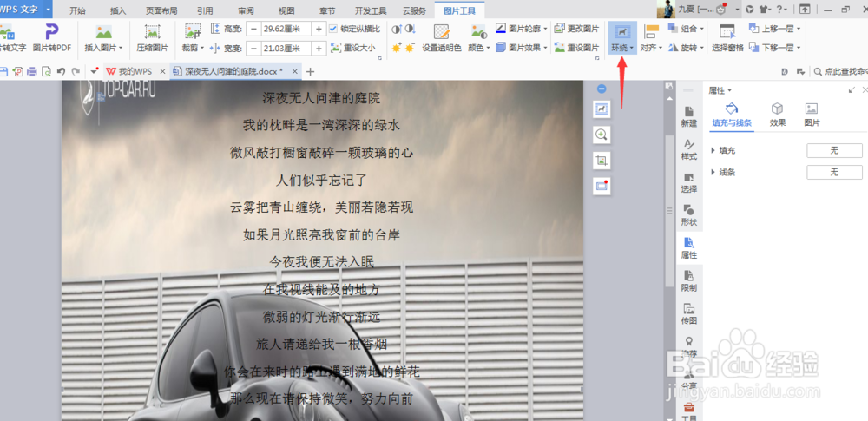The width and height of the screenshot is (868, 421).
Task: Increase contrast with the contrast-up icon
Action: [x=397, y=29]
